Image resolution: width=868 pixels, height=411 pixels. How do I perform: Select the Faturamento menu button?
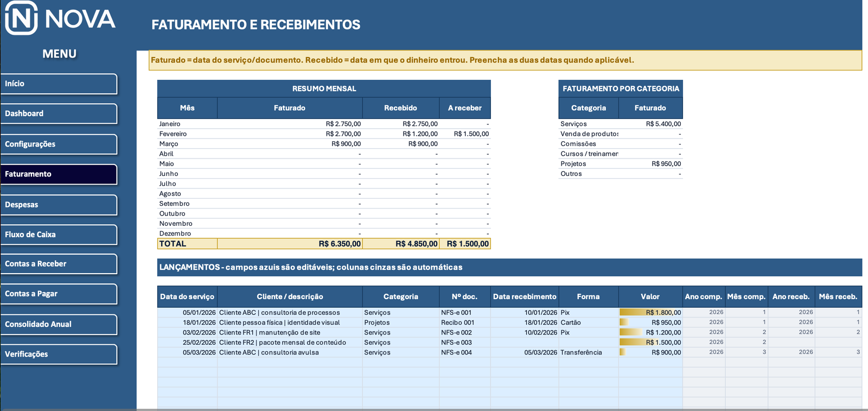click(x=59, y=174)
